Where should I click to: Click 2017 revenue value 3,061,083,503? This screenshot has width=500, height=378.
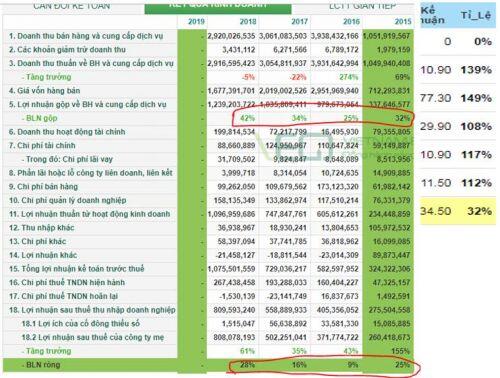coord(283,36)
